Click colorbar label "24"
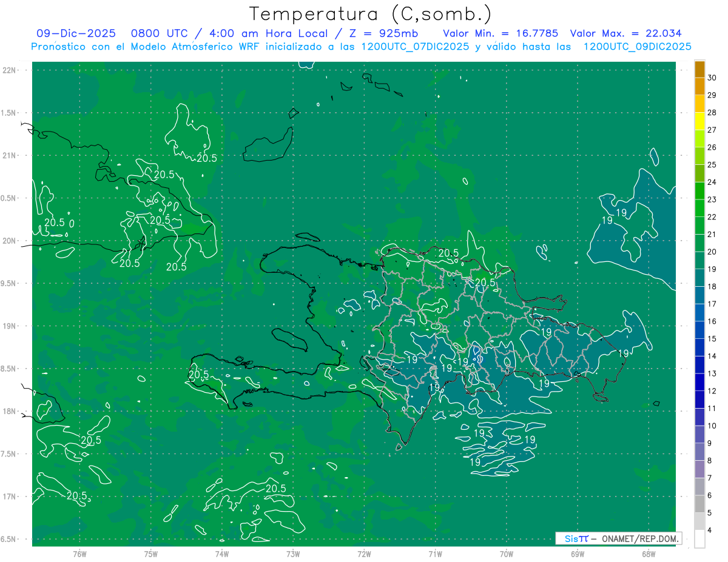Image resolution: width=728 pixels, height=562 pixels. 712,182
